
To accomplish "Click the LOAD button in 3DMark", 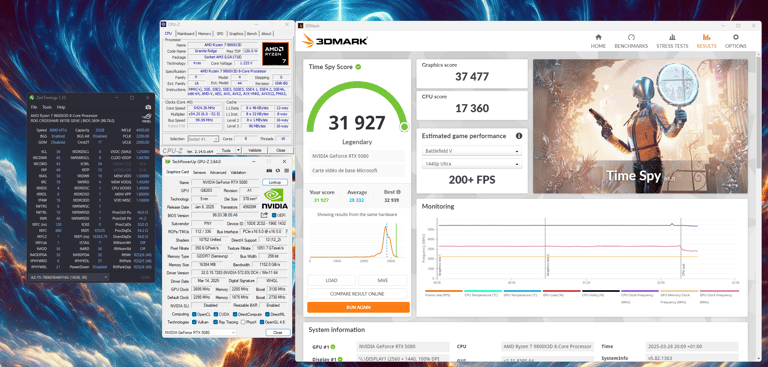I will (x=332, y=280).
